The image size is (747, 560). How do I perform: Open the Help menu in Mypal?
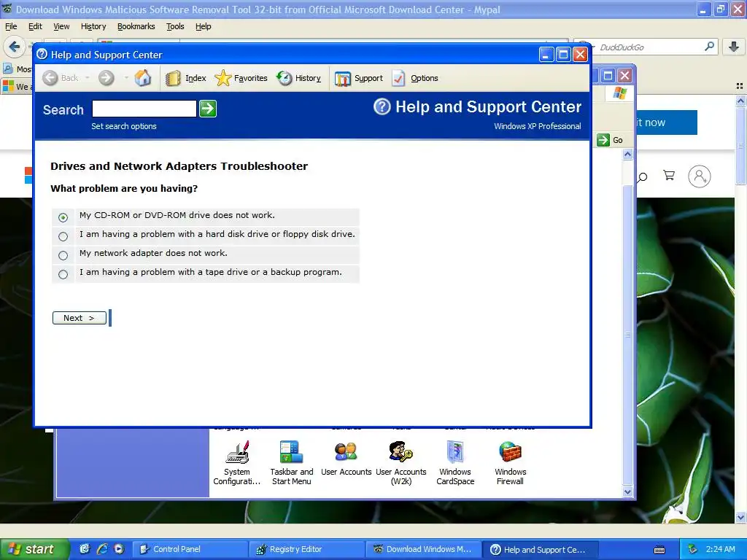pos(204,27)
